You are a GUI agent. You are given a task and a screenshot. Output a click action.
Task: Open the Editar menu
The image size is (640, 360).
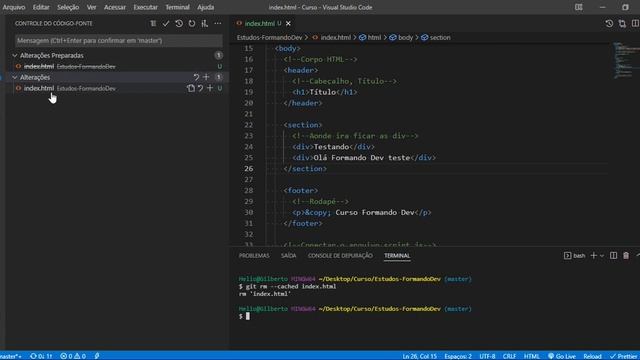(41, 7)
